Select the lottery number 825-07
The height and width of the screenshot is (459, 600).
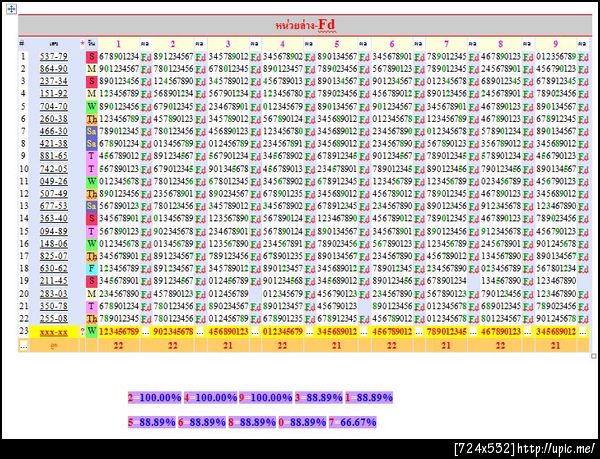54,256
